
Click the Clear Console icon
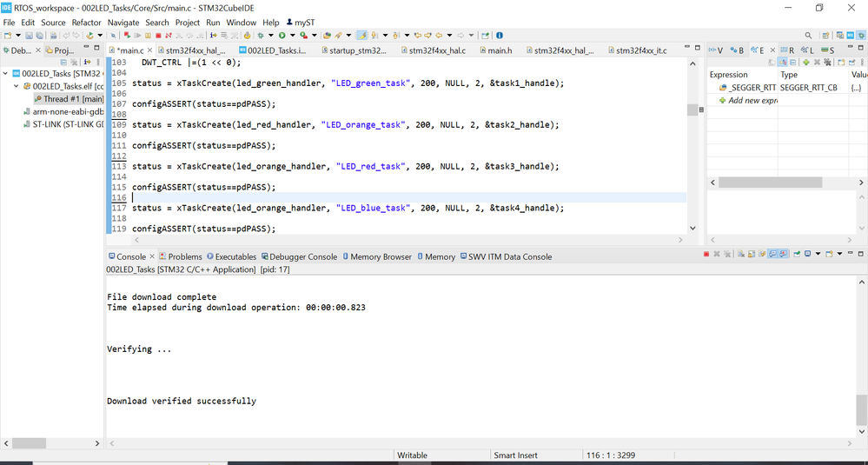pos(741,254)
